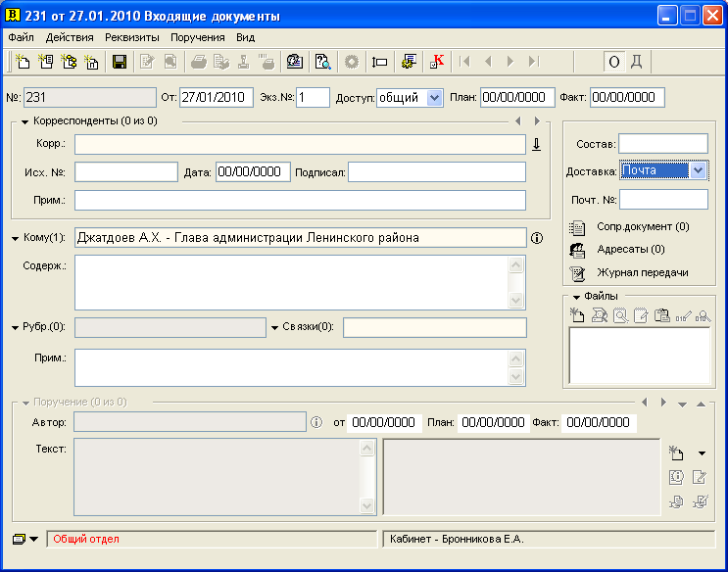Expand the Рубр.(0) section arrow
This screenshot has height=572, width=728.
16,328
